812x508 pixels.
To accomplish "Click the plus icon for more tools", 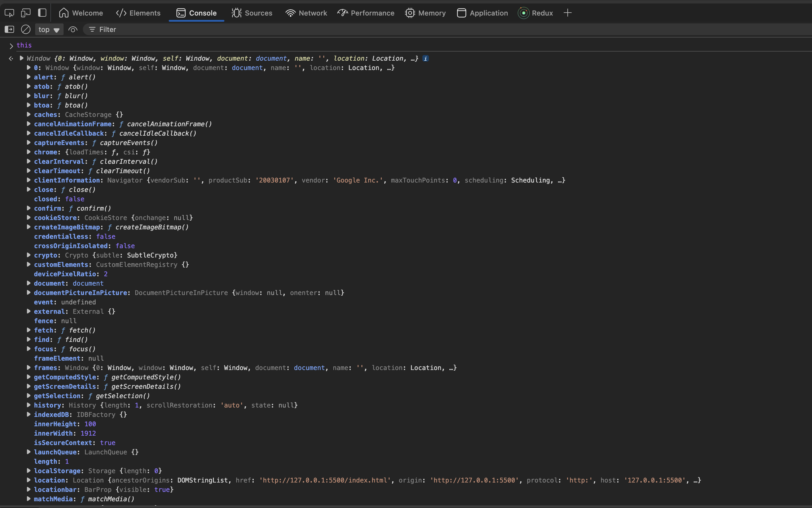I will tap(567, 13).
